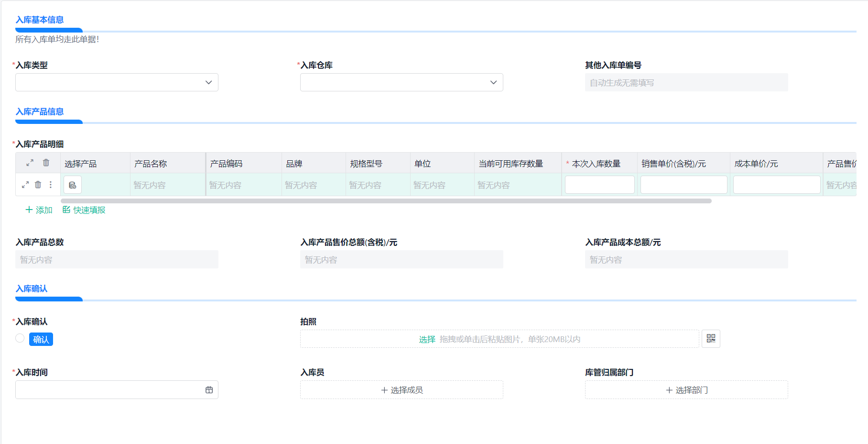Click the 品牌 column header
The image size is (868, 444).
point(314,163)
